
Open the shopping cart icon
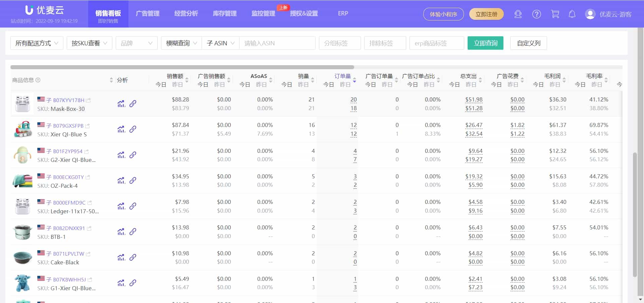point(555,14)
